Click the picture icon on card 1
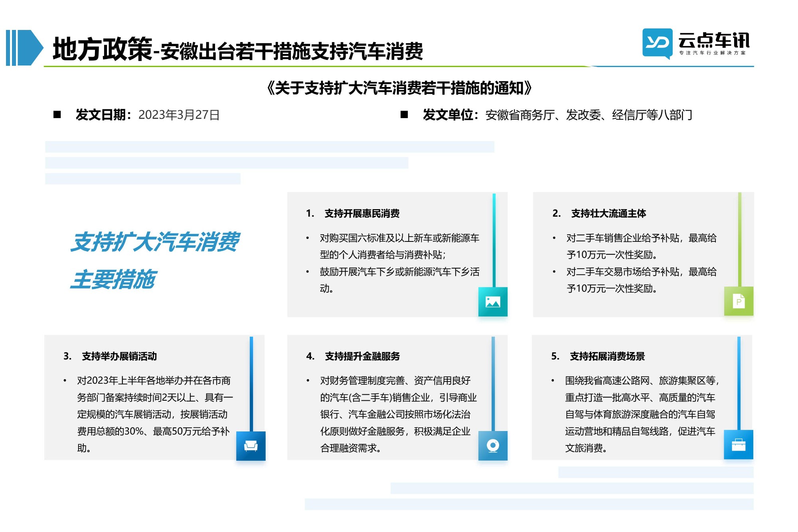The height and width of the screenshot is (532, 798). click(x=493, y=302)
